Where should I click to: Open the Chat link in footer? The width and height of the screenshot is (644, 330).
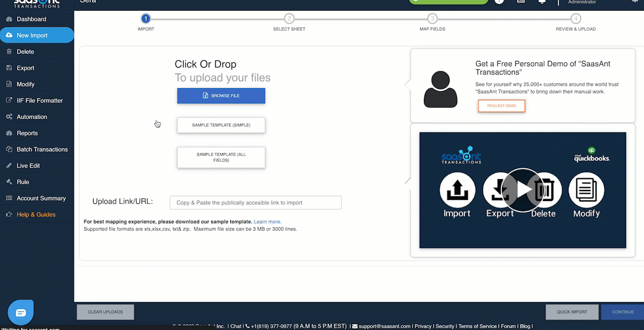click(x=236, y=326)
